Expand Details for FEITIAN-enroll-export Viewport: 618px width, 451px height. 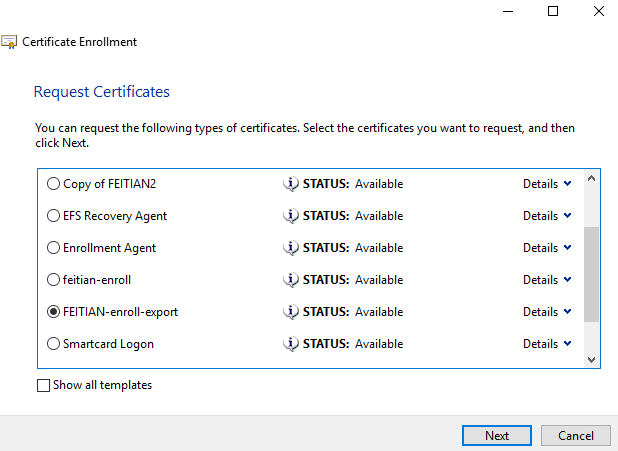coord(547,311)
